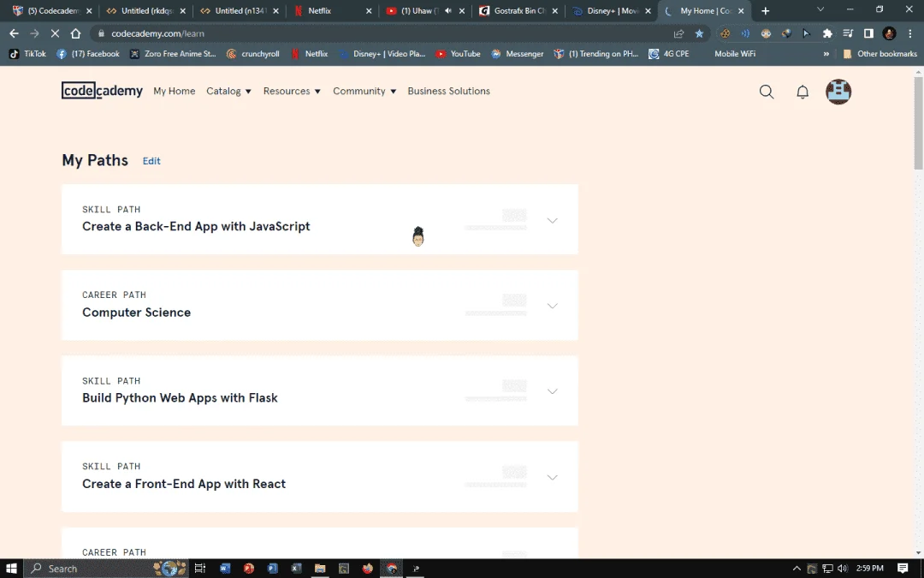Open the Messenger bookmark
The width and height of the screenshot is (924, 578).
tap(517, 54)
